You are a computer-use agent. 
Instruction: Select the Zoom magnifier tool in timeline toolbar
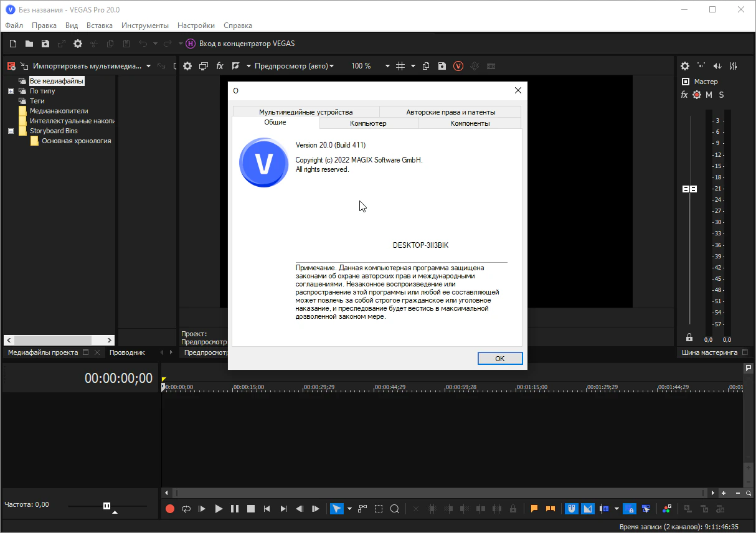click(395, 509)
